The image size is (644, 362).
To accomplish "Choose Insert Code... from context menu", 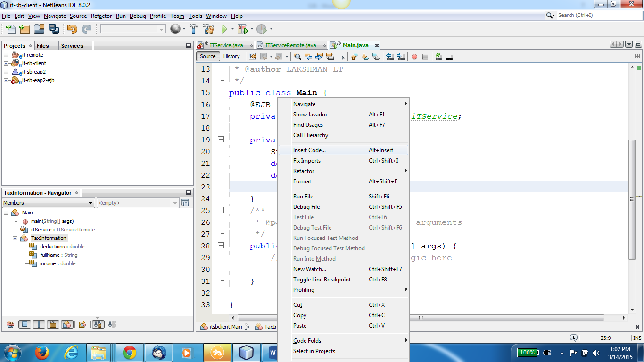I will coord(343,150).
